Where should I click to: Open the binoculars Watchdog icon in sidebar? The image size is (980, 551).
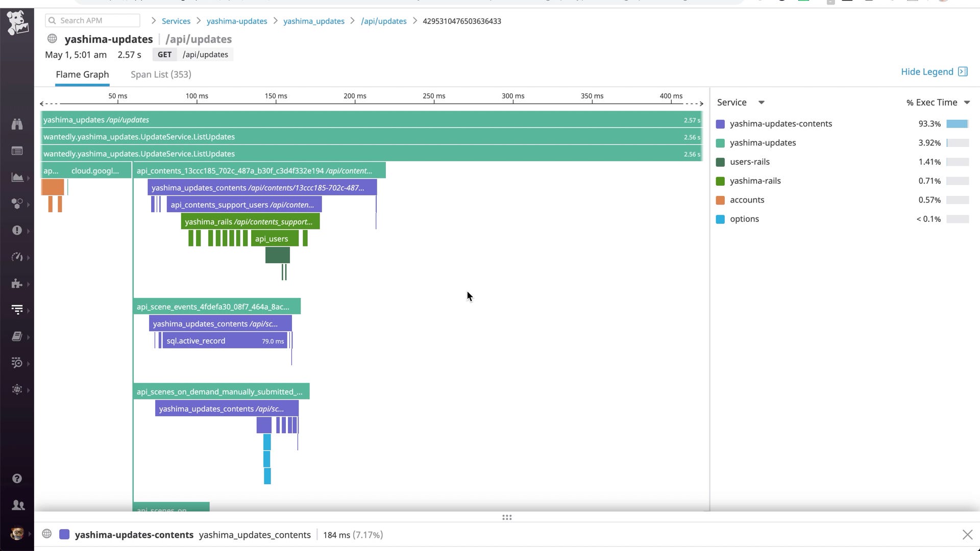[17, 124]
